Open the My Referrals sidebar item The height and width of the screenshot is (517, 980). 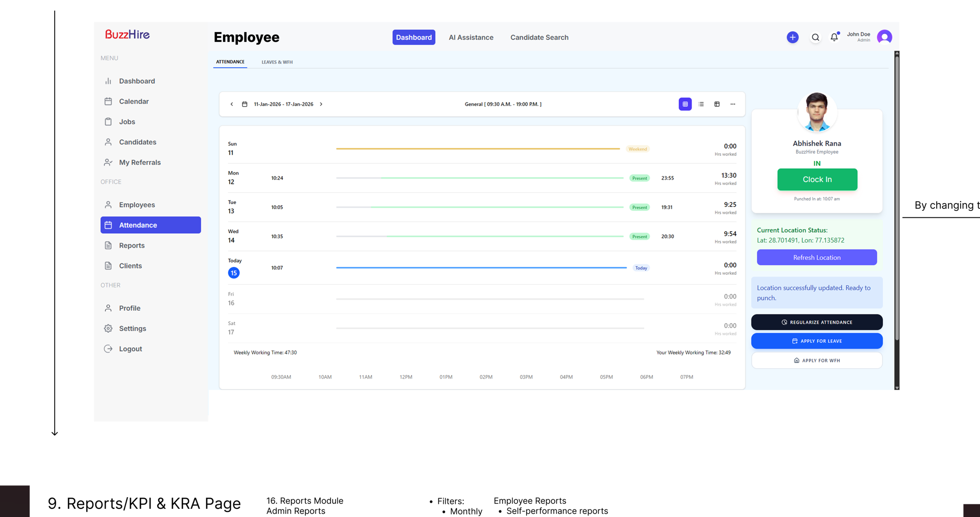click(x=139, y=162)
